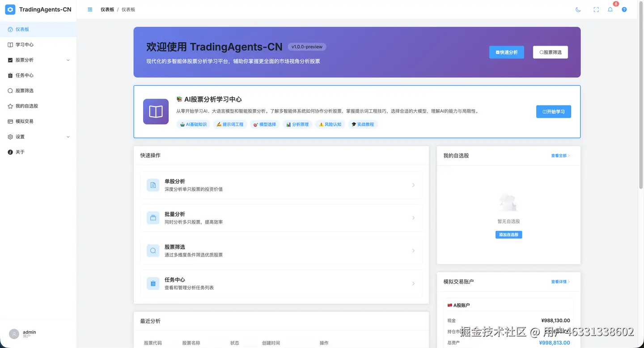The height and width of the screenshot is (348, 644).
Task: Click the 批量分析 files icon
Action: 153,218
